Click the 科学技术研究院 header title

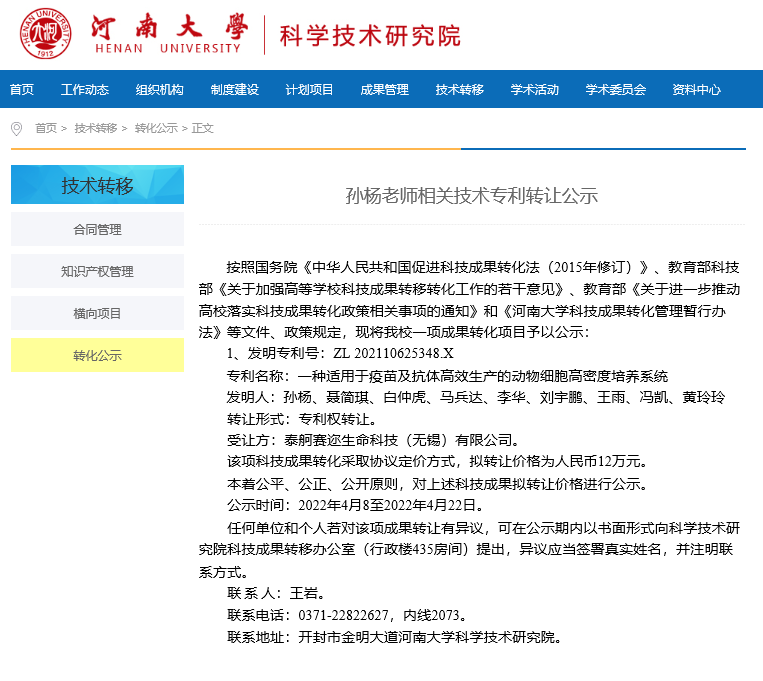pyautogui.click(x=370, y=36)
